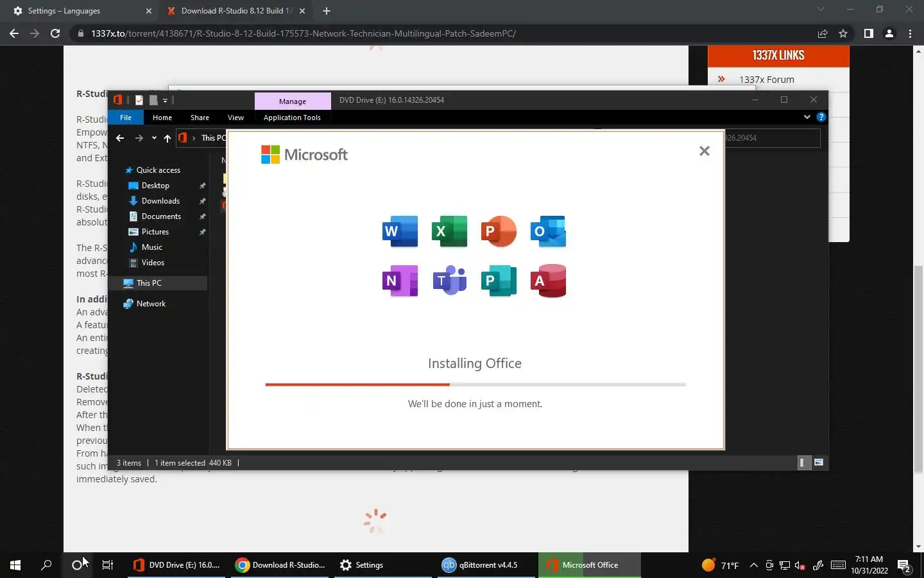Go forward in File Explorer
The width and height of the screenshot is (924, 578).
point(139,138)
